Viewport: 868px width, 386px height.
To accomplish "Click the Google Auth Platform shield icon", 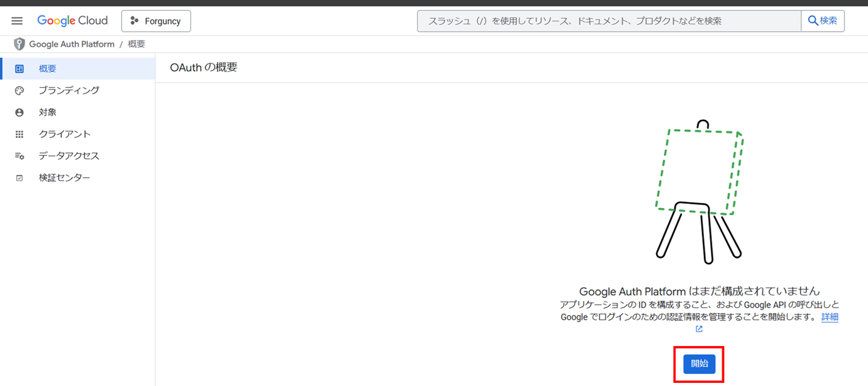I will click(19, 44).
